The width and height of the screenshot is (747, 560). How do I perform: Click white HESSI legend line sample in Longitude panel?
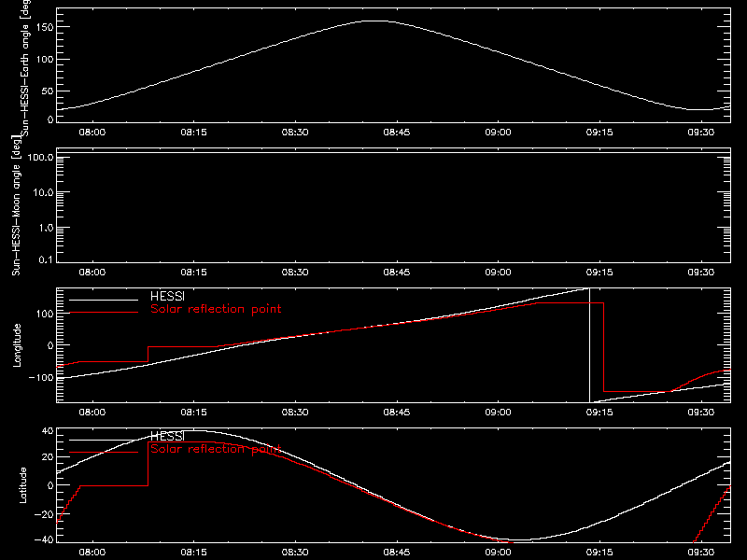(x=104, y=300)
